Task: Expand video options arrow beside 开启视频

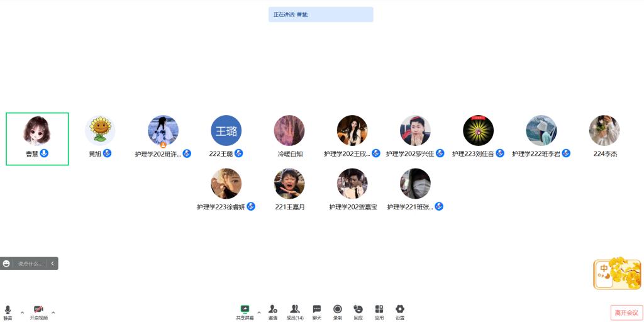Action: 53,312
